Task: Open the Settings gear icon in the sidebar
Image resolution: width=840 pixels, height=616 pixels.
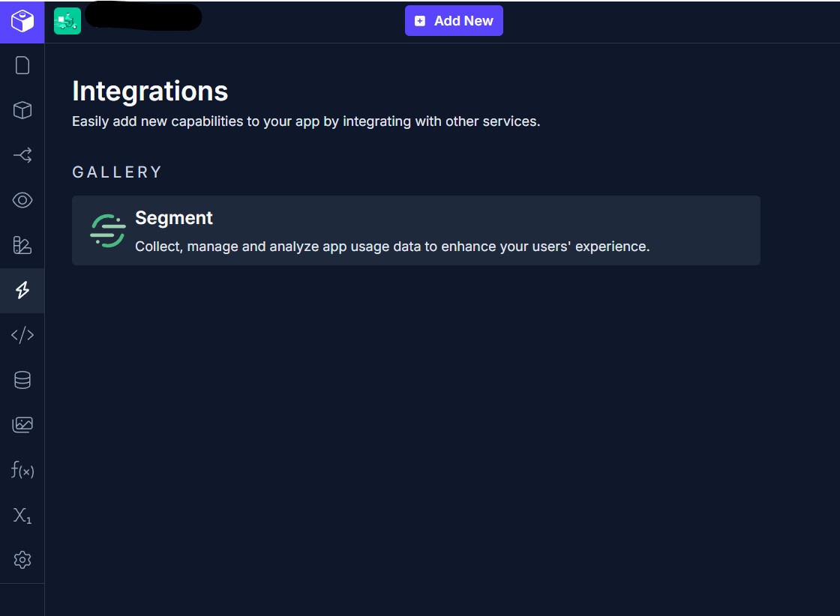Action: point(22,560)
